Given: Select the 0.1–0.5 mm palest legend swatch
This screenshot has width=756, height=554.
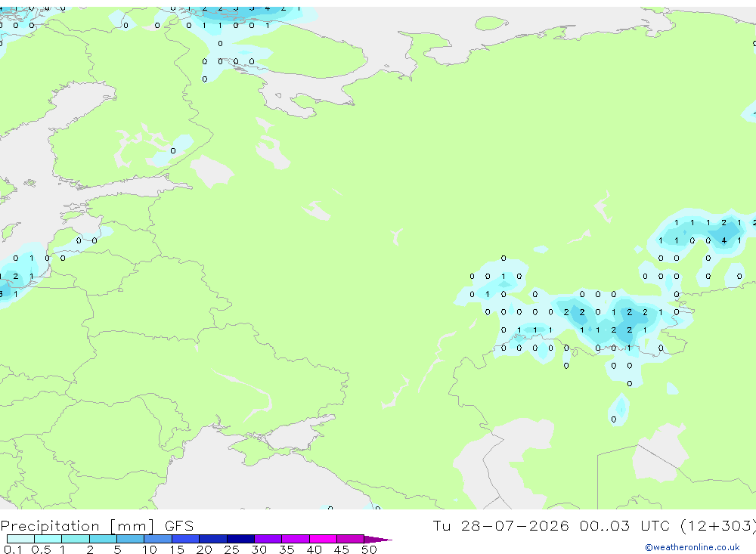Looking at the screenshot, I should click(x=20, y=539).
